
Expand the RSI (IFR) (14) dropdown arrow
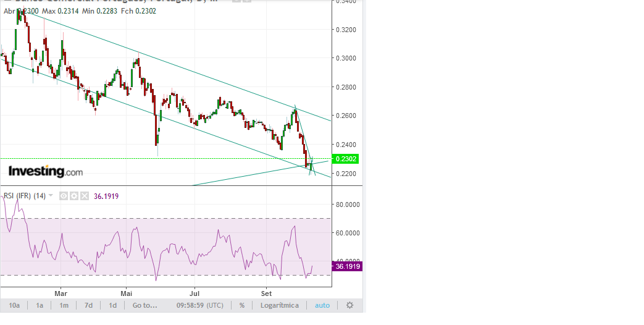pos(51,196)
